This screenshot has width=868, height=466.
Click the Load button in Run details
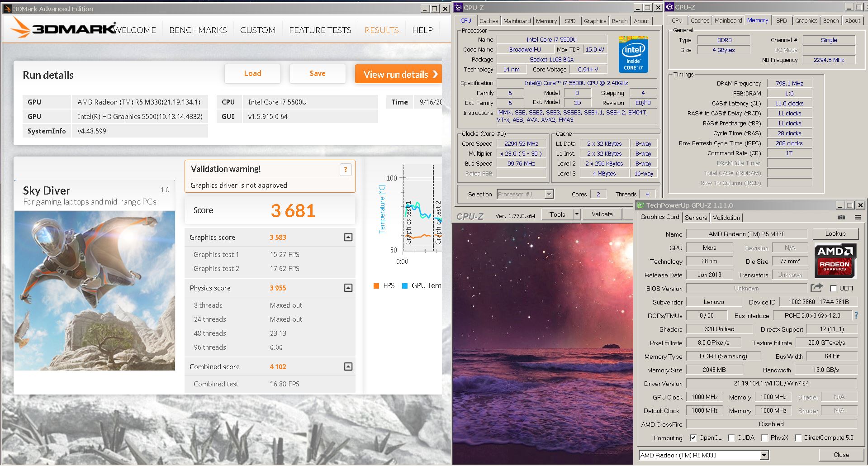[x=252, y=73]
